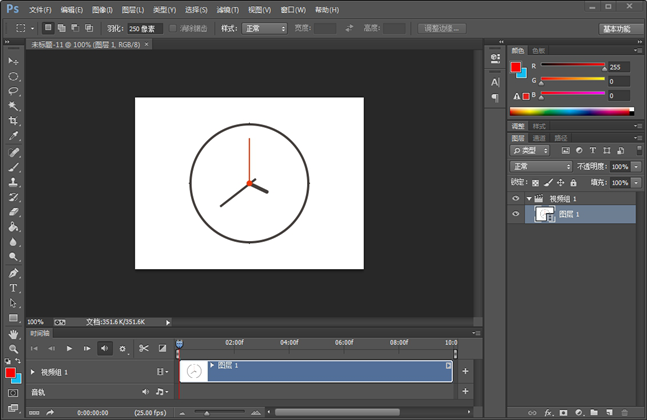Play the timeline animation
The width and height of the screenshot is (647, 420).
(69, 349)
